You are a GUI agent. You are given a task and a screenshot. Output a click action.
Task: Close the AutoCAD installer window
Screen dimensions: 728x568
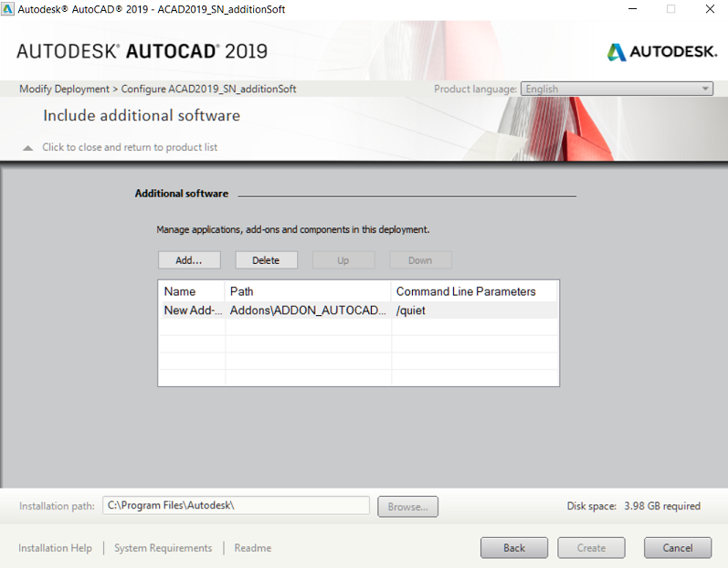click(x=710, y=9)
